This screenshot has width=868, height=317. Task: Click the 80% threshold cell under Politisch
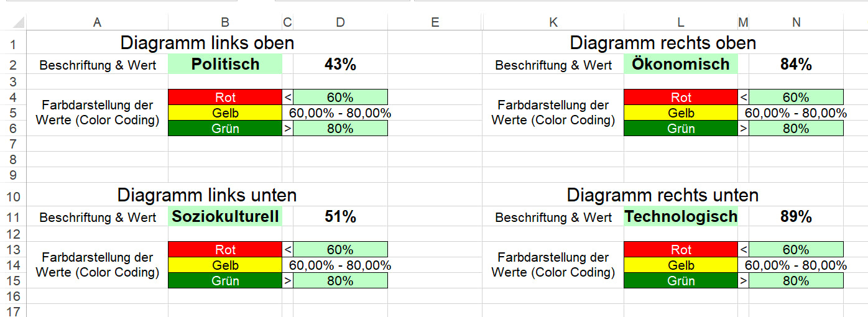[x=340, y=129]
